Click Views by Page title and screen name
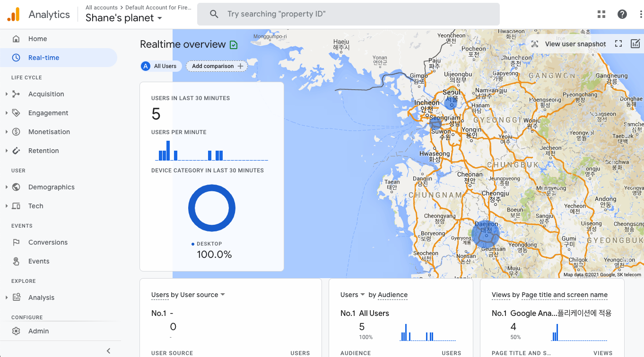644x357 pixels. click(549, 295)
